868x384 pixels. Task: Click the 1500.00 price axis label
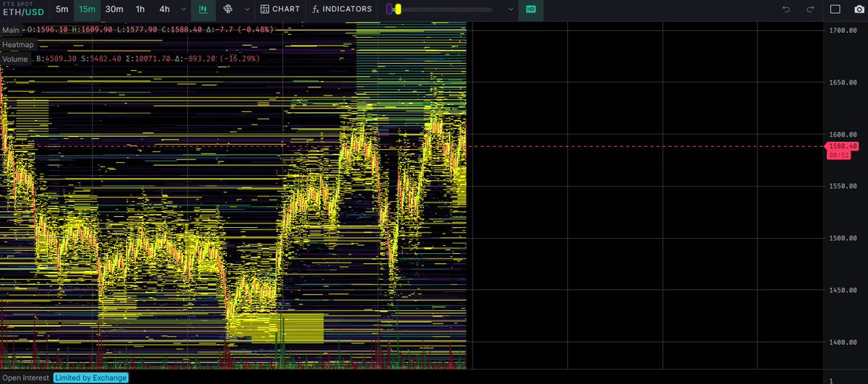pos(842,238)
